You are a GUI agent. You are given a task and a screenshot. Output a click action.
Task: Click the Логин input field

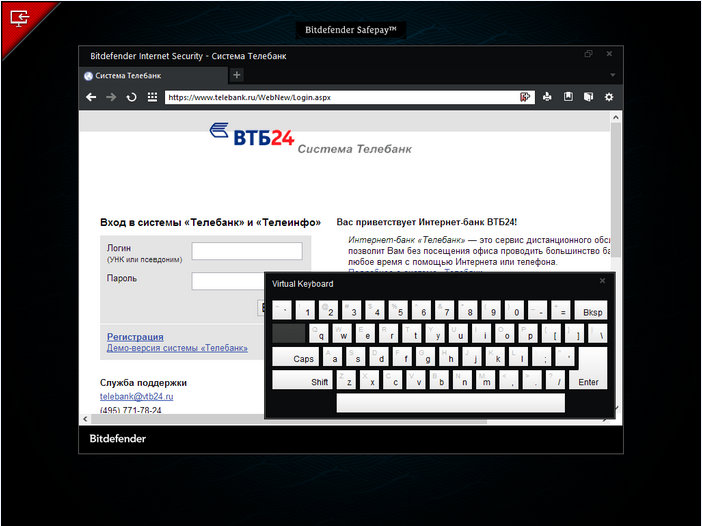point(247,251)
